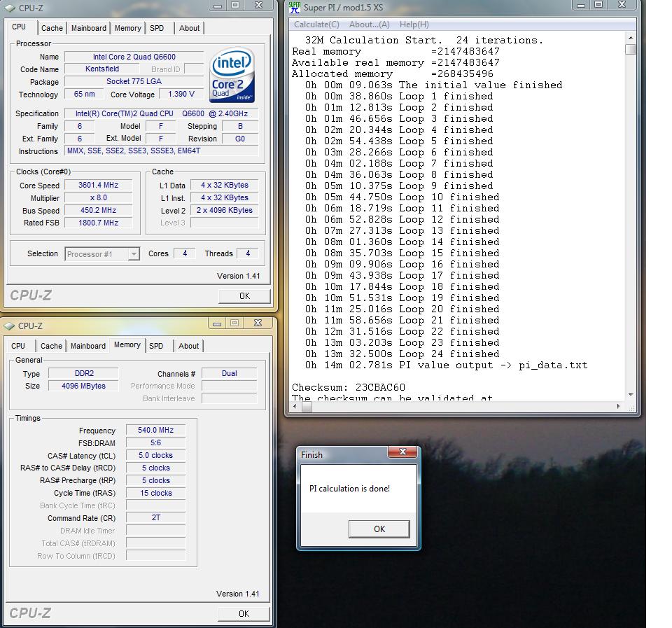Minimize the top CPU-Z window
The image size is (672, 628).
pyautogui.click(x=218, y=6)
